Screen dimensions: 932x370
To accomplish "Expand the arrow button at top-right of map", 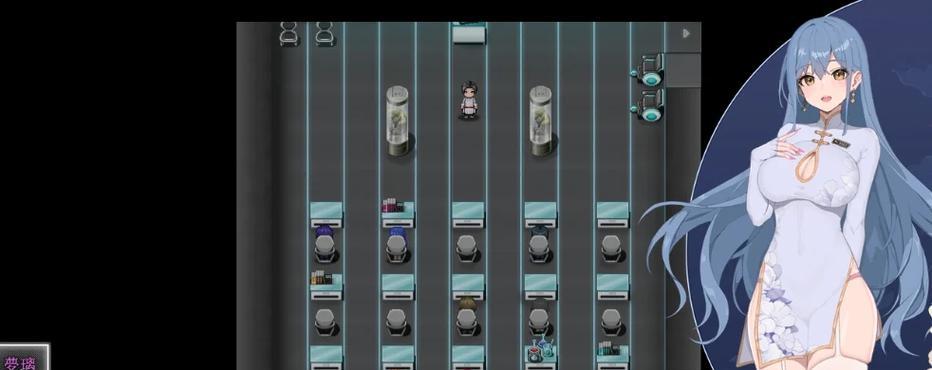I will click(x=686, y=33).
